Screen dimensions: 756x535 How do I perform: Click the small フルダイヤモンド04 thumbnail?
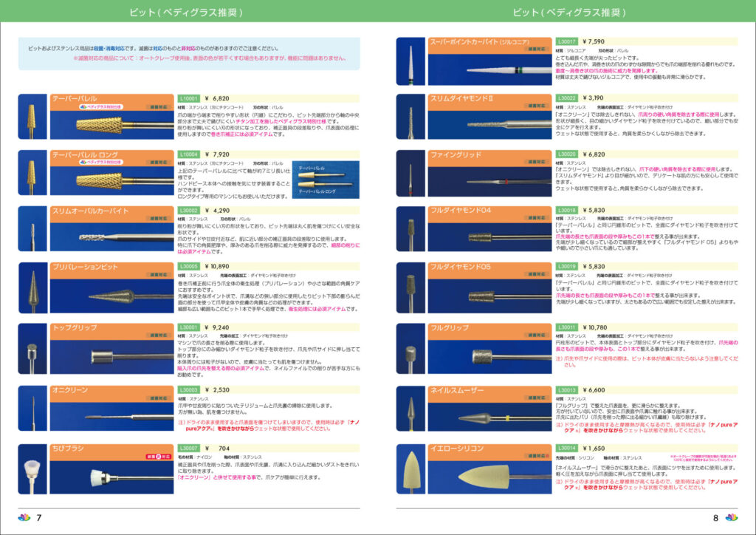pos(410,228)
